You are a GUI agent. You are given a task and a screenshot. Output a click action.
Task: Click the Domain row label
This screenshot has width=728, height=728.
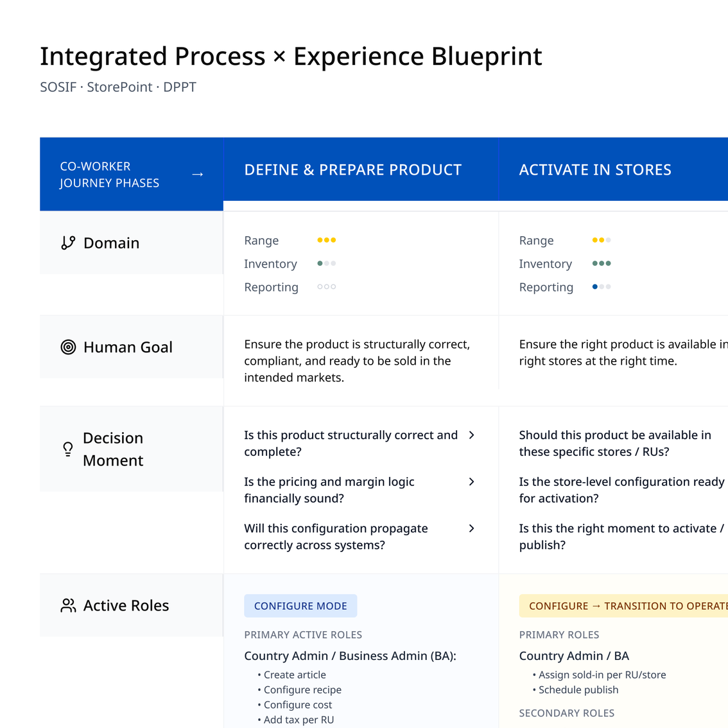coord(112,243)
